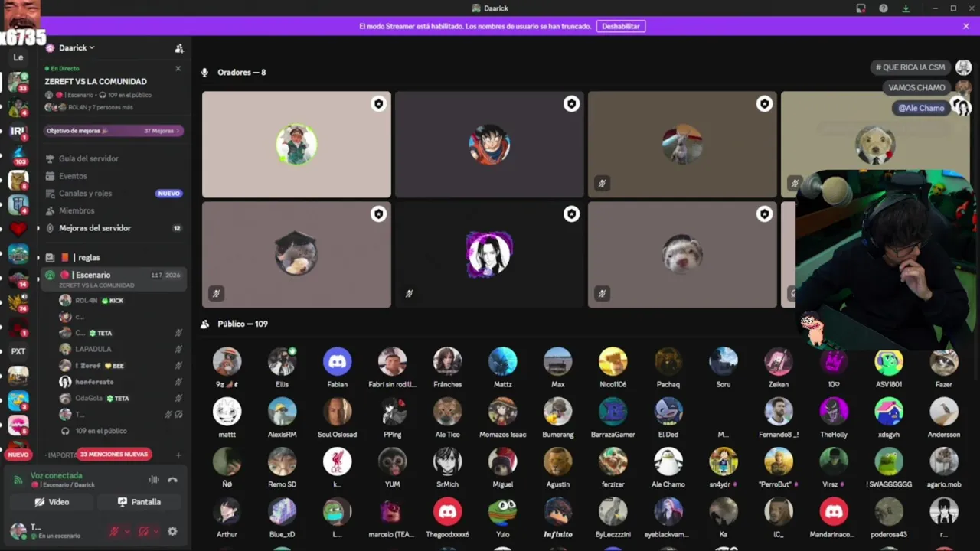The width and height of the screenshot is (980, 551).
Task: Click the 'VAMOS CHAMO' message bubble
Action: [916, 87]
